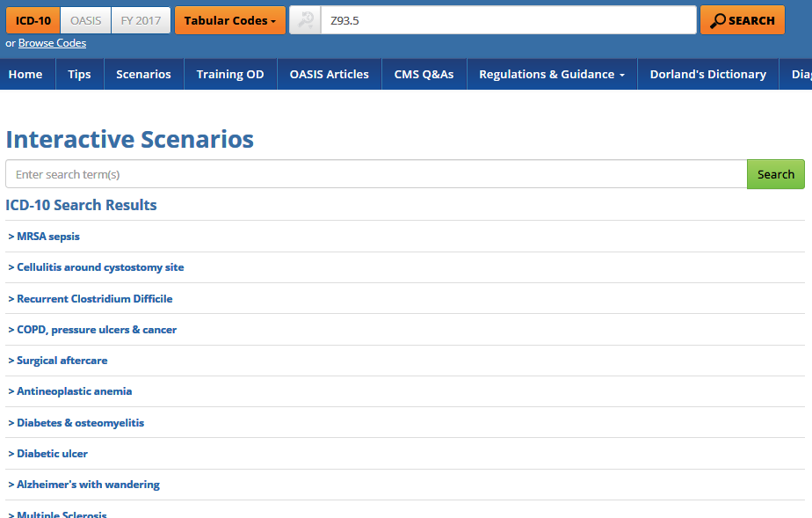
Task: Open Dorland's Dictionary from navigation bar
Action: click(707, 75)
